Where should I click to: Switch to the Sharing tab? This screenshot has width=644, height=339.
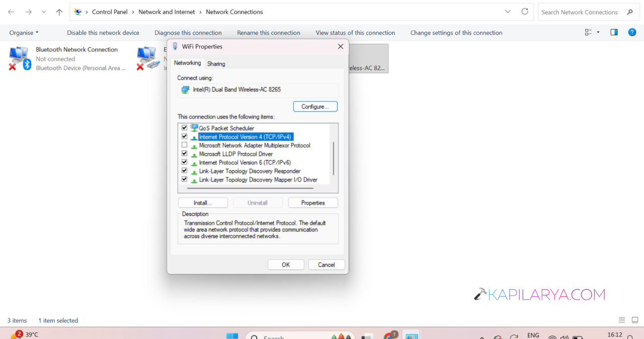point(216,63)
